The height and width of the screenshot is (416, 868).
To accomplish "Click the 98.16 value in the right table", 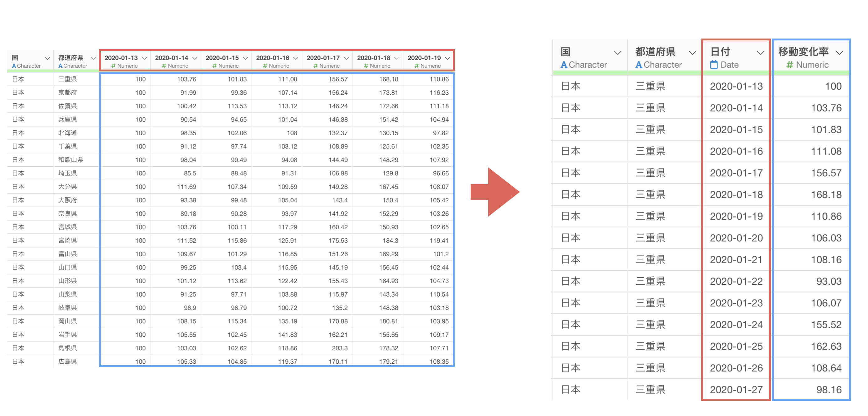I will point(829,390).
